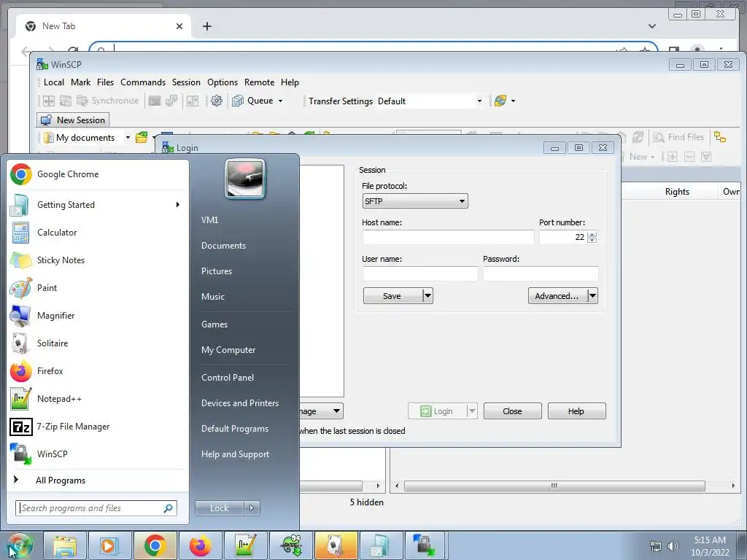Open Sticky Notes from Start menu
Image resolution: width=747 pixels, height=560 pixels.
(98, 260)
